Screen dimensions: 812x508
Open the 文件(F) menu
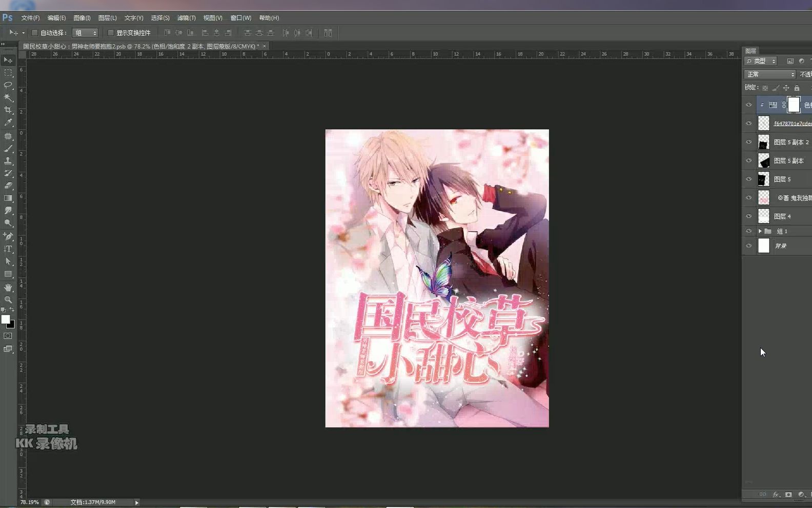30,18
